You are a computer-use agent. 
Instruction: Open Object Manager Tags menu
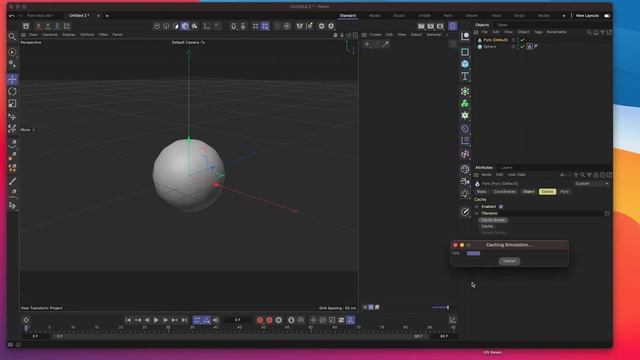tap(538, 32)
